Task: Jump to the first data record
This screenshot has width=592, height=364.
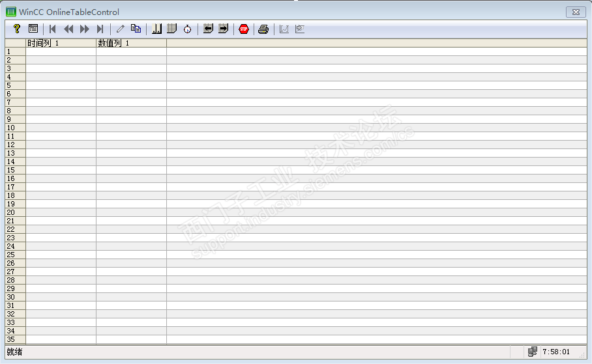Action: [52, 29]
